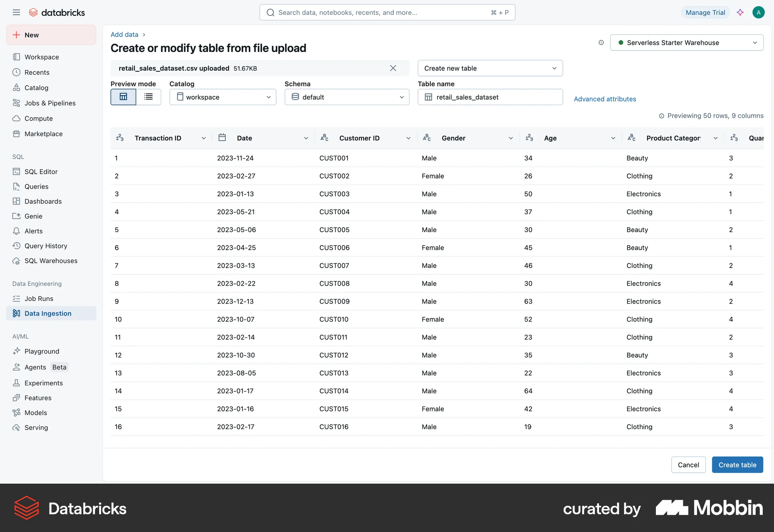Click the Databricks logo
Screen dimensions: 774x532
point(56,12)
